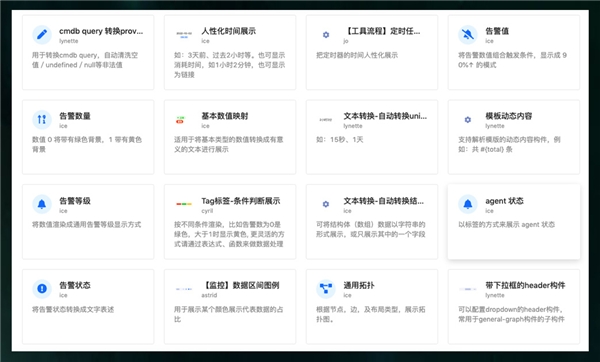Select the 模板动态内容 title
This screenshot has height=362, width=600.
pos(509,116)
